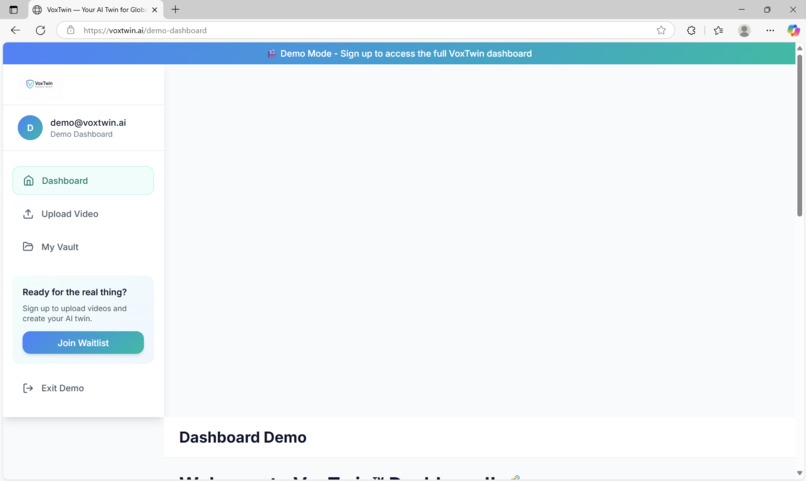
Task: Click the address bar URL field
Action: 365,30
